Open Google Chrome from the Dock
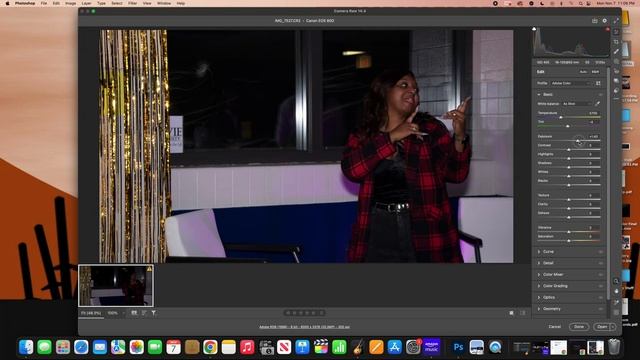The image size is (640, 360). tap(210, 347)
